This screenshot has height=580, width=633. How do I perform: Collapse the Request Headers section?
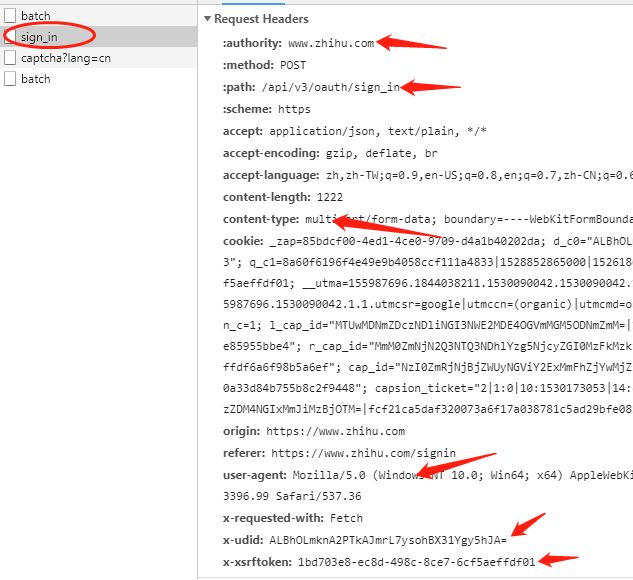click(x=208, y=19)
